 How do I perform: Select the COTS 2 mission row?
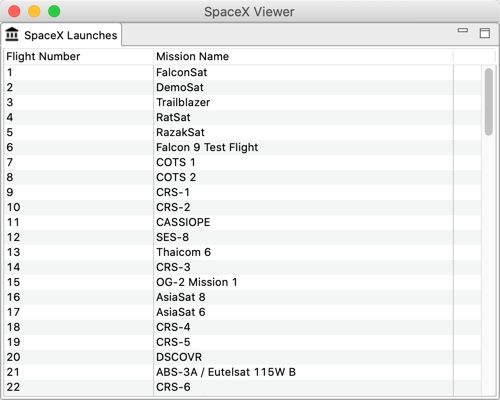(x=243, y=177)
